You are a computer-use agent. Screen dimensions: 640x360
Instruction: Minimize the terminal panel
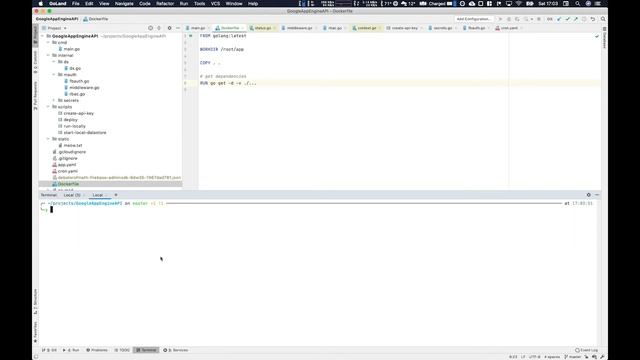597,195
